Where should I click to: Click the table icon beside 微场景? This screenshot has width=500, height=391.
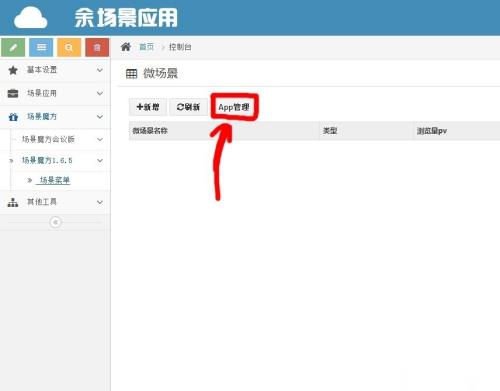tap(131, 74)
